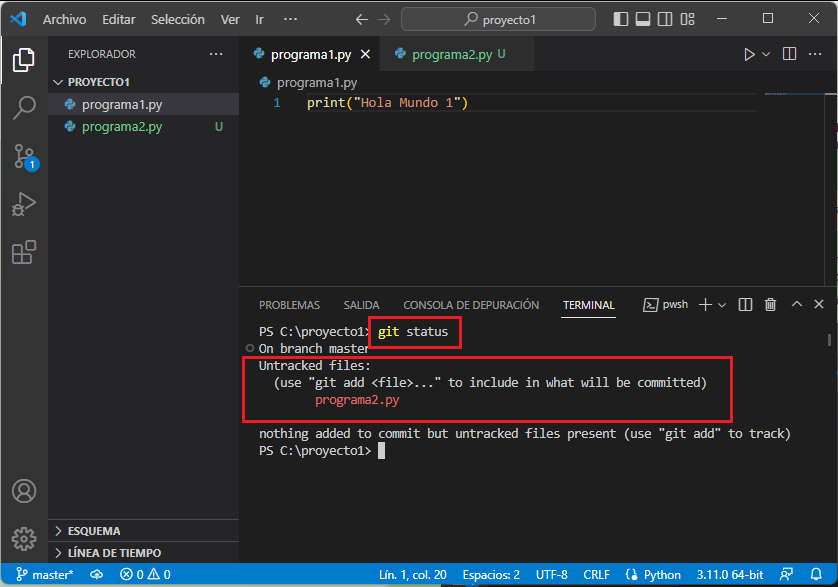Kill terminal with trash icon

[x=770, y=305]
